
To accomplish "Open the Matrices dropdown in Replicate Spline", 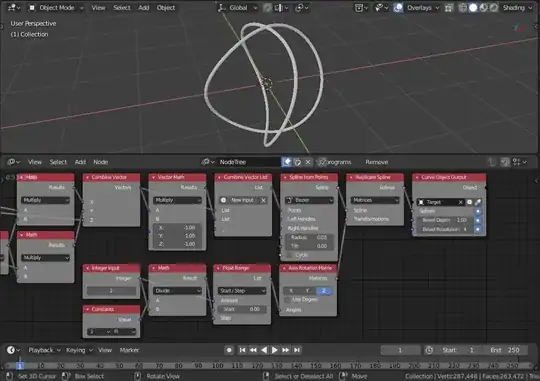I will [x=375, y=200].
